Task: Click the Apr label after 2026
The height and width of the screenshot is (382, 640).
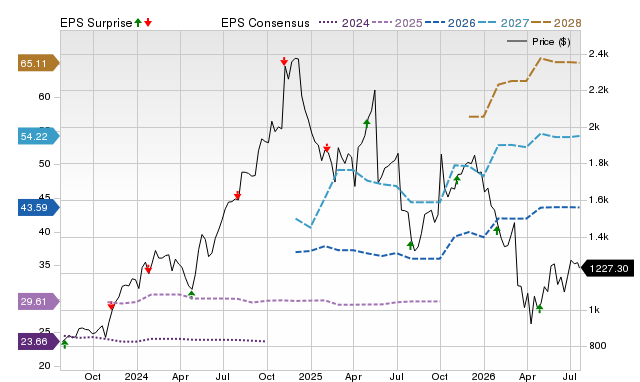Action: pyautogui.click(x=527, y=376)
